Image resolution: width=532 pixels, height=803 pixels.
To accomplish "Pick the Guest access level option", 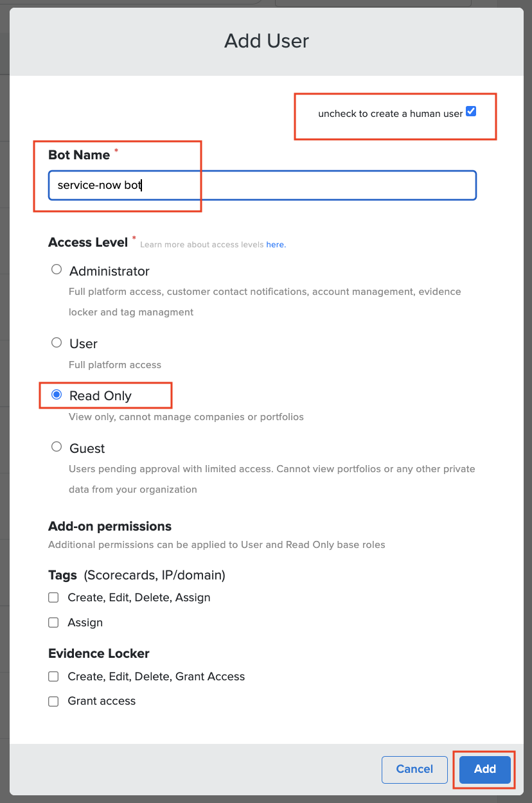I will [x=56, y=446].
